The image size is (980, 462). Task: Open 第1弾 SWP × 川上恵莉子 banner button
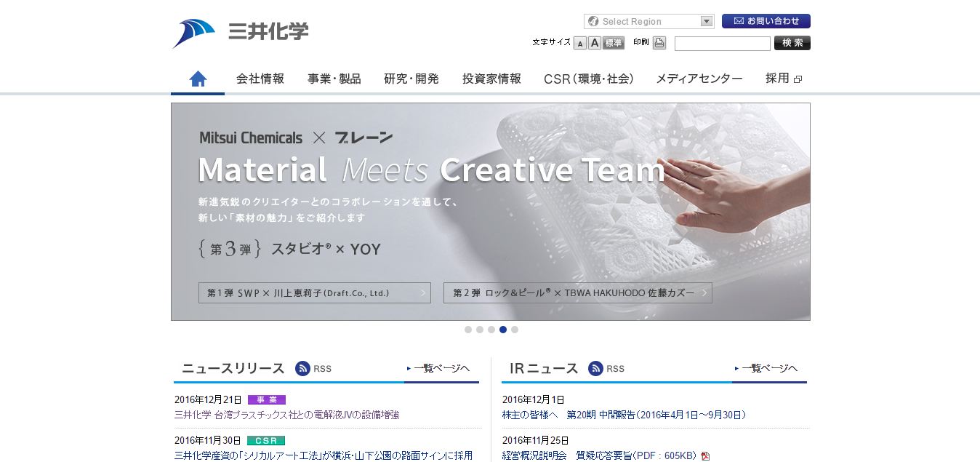click(x=315, y=292)
